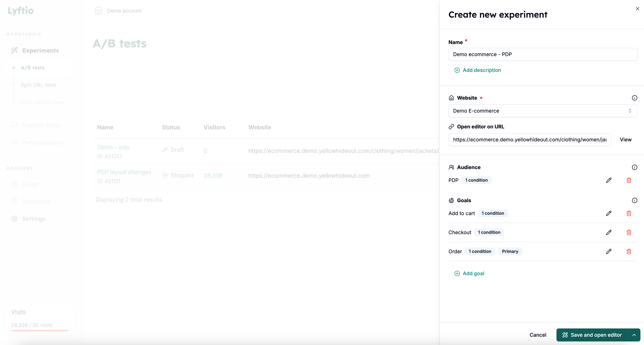
Task: Select Experiments in the sidebar
Action: [40, 50]
